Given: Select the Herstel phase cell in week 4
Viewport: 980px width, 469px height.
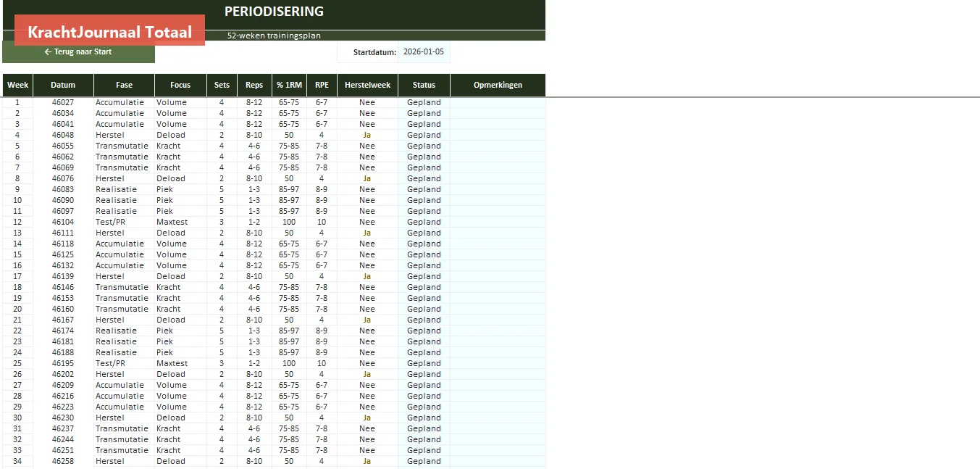Looking at the screenshot, I should point(124,135).
